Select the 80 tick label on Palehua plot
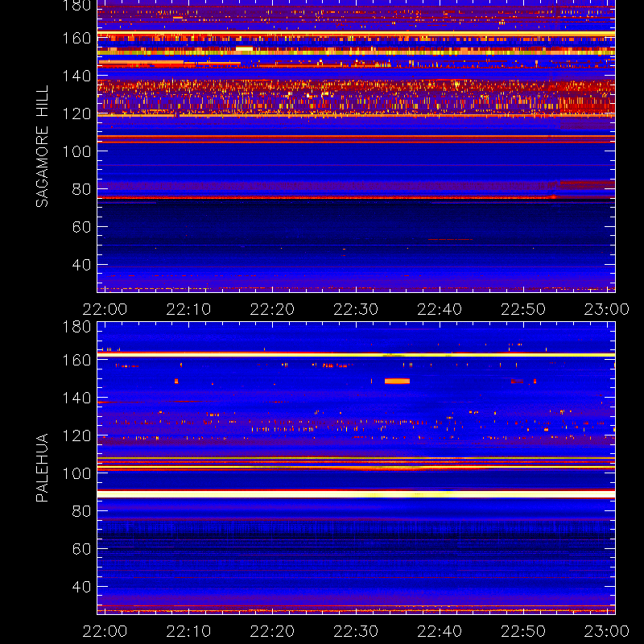 [81, 511]
